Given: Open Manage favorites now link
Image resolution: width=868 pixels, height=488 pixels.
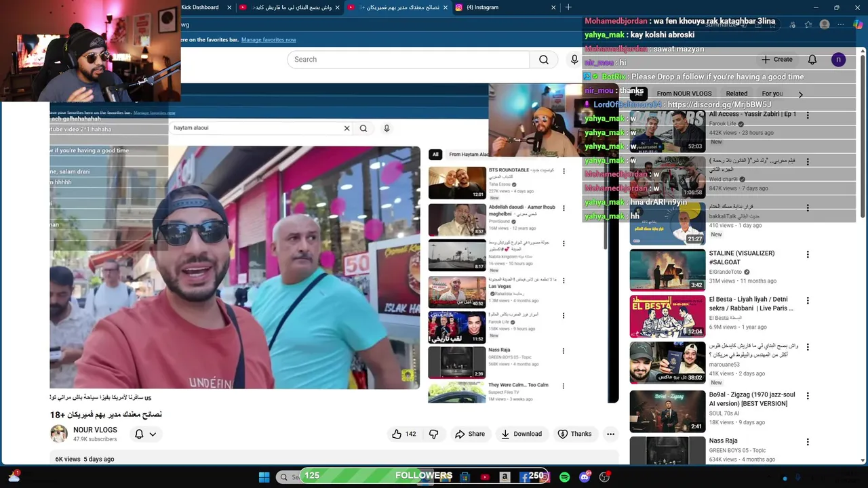Looking at the screenshot, I should [x=269, y=40].
